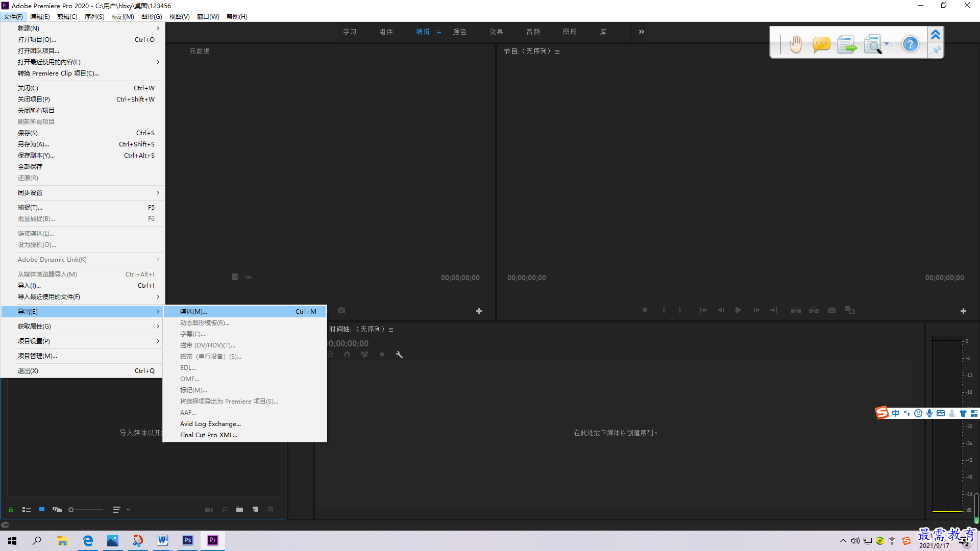Choose 保存(S) from File menu
This screenshot has height=551, width=980.
point(83,133)
